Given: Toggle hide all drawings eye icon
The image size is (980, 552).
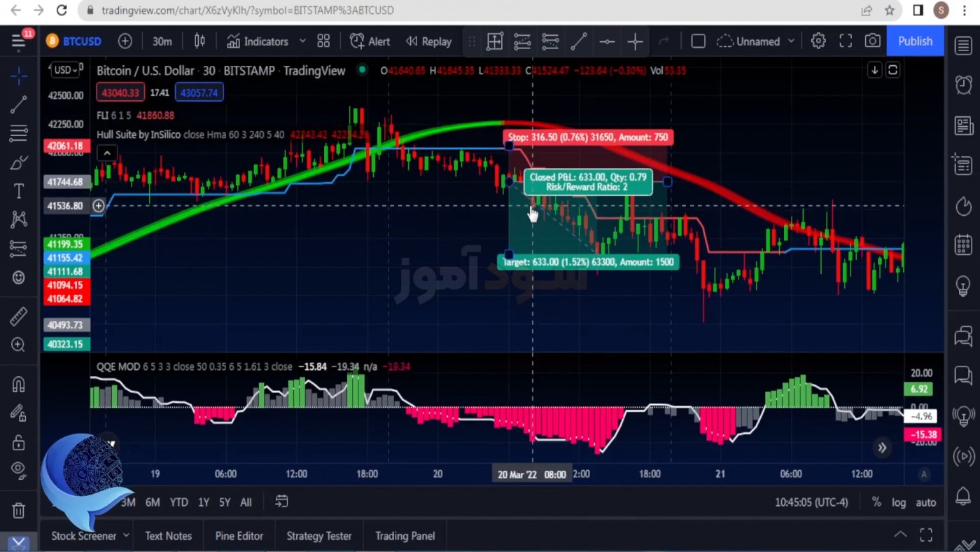Looking at the screenshot, I should pos(19,469).
